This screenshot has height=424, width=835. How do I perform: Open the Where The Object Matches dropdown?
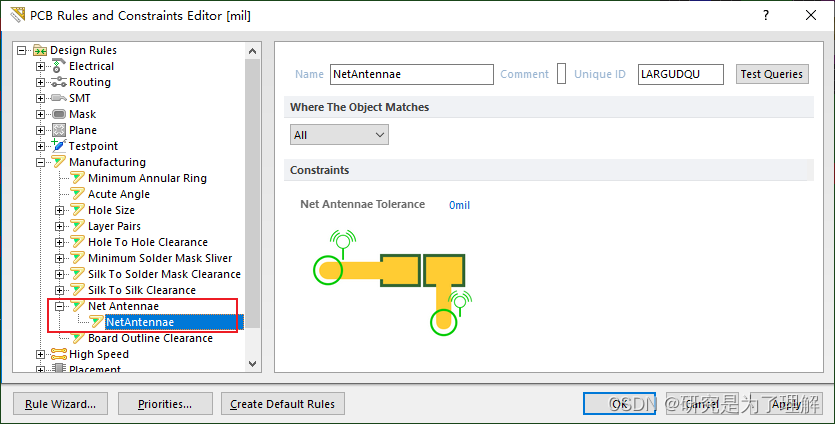tap(339, 135)
